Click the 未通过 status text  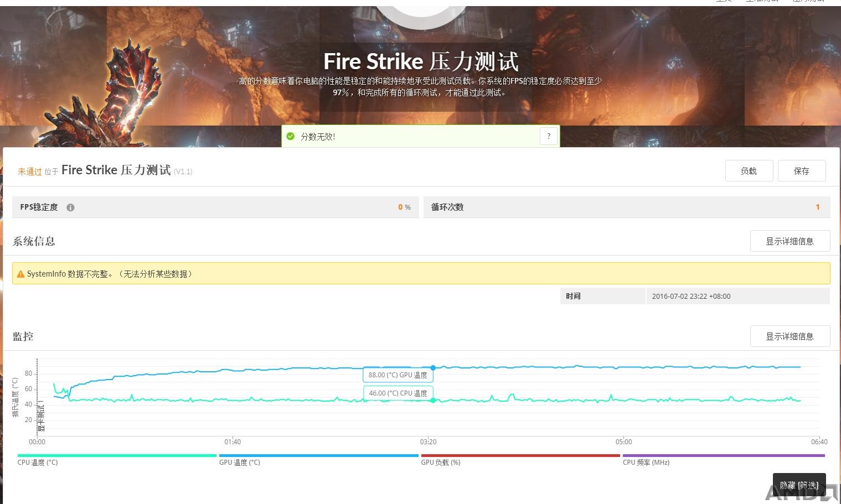[30, 172]
